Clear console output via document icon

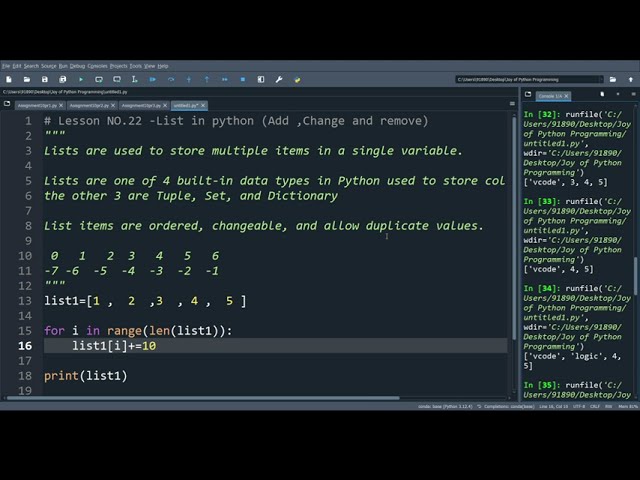[602, 94]
